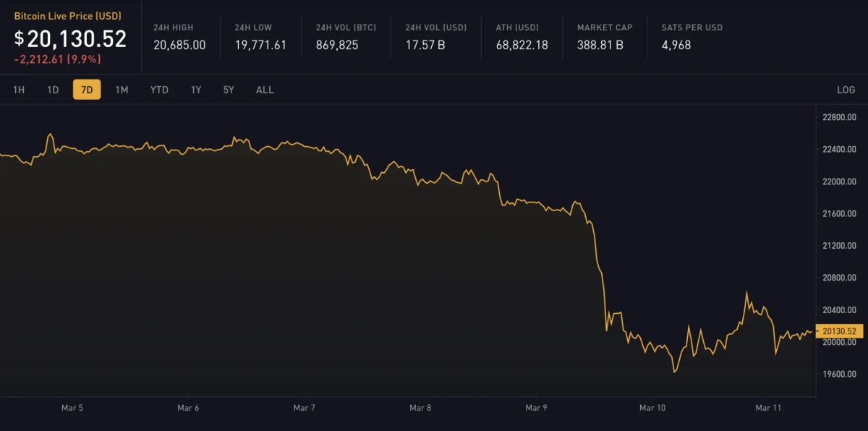Switch to the 1H timeframe

pos(19,90)
